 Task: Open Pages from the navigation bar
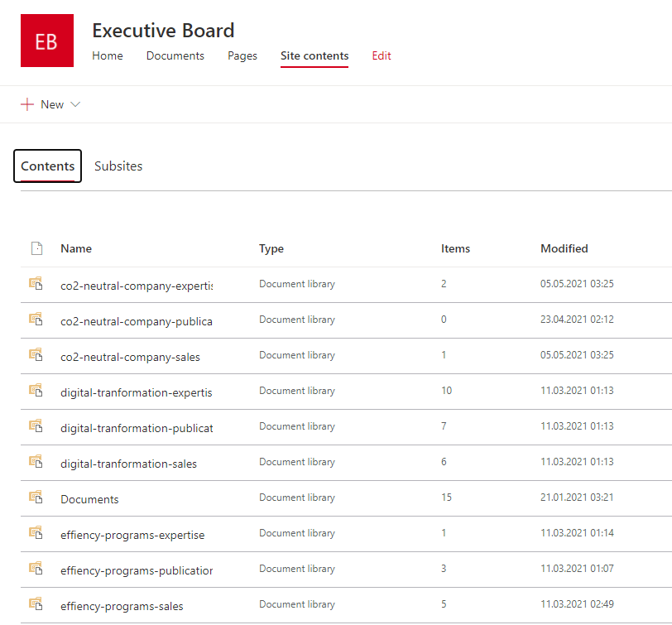(x=242, y=56)
